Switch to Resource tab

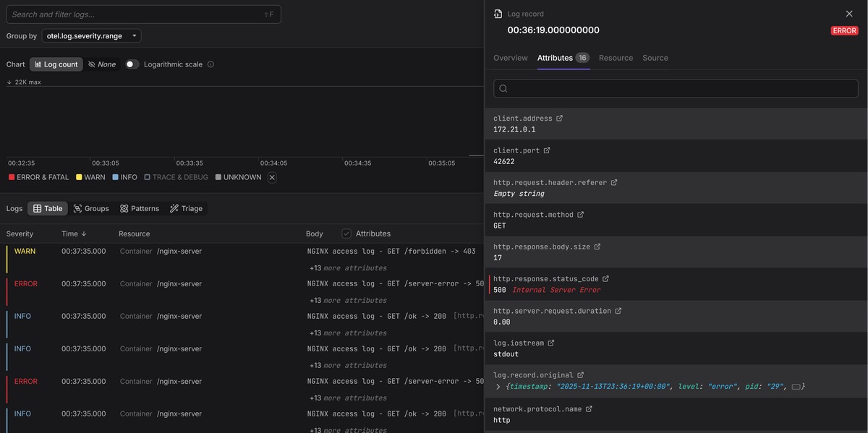(616, 58)
